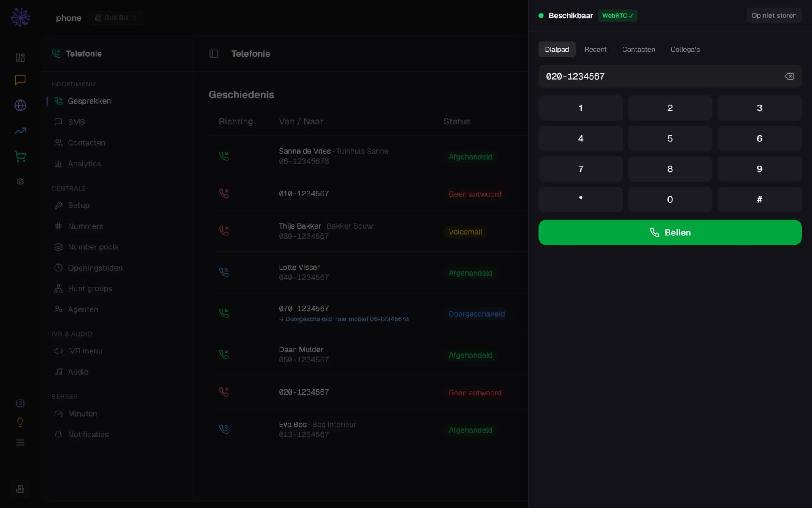Image resolution: width=812 pixels, height=508 pixels.
Task: Click missed call icon in Thijs Bakker row
Action: [224, 231]
